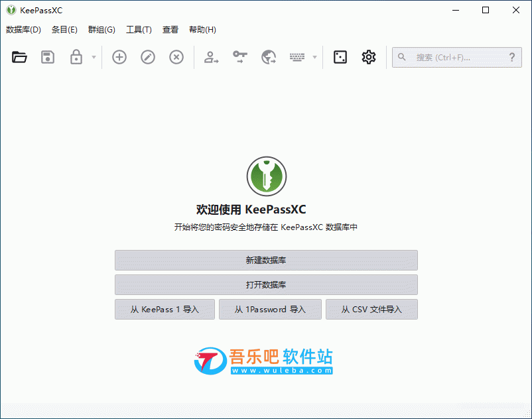The width and height of the screenshot is (532, 419).
Task: Expand dropdown arrow beside keyboard icon
Action: pos(315,57)
